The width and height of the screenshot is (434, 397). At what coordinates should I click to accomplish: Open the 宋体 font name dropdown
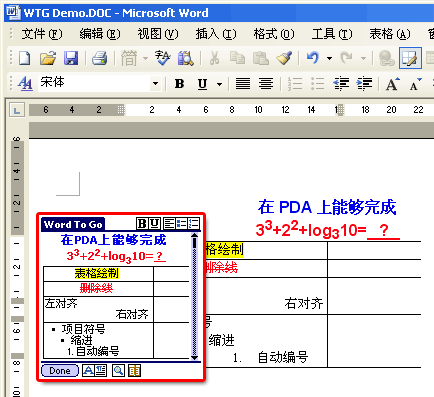pyautogui.click(x=155, y=83)
